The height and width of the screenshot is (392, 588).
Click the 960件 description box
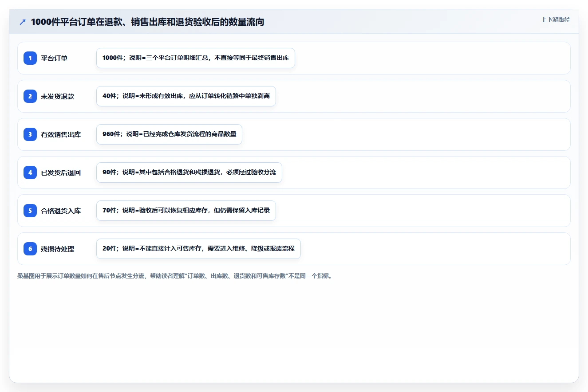click(169, 134)
